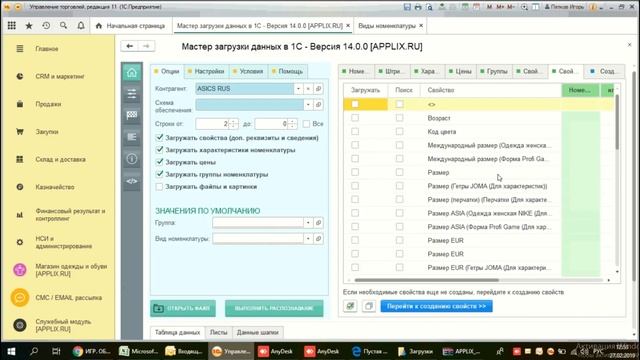The image size is (640, 360).
Task: Click Строки от spinner arrows
Action: click(x=233, y=124)
